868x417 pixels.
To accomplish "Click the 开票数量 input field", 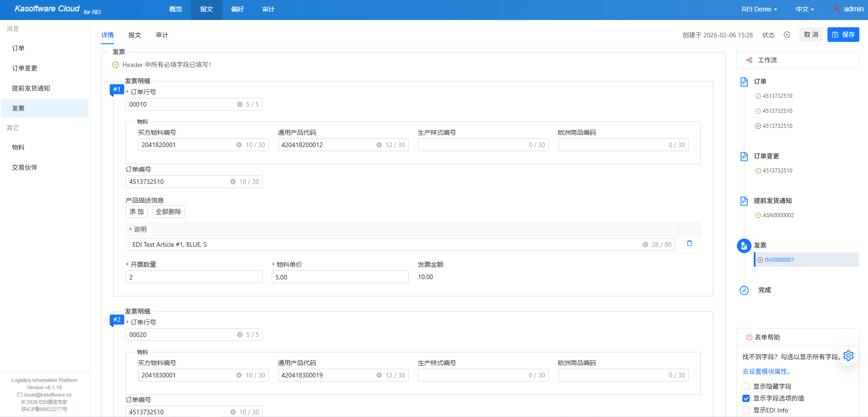I will [x=194, y=277].
